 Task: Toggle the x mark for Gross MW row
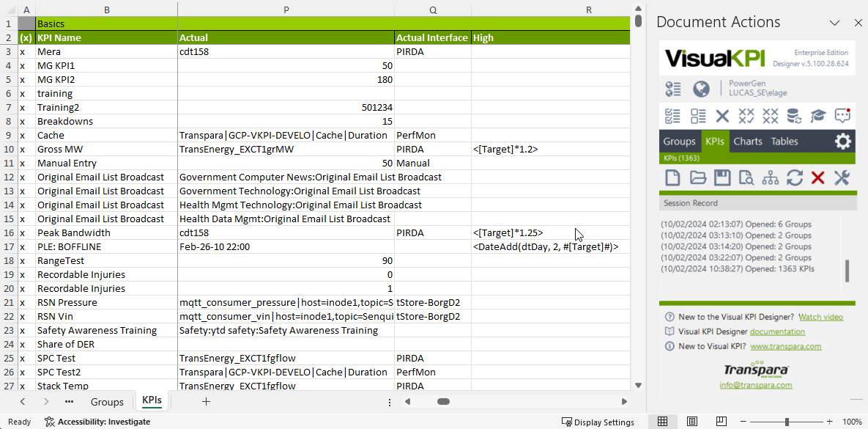(22, 149)
